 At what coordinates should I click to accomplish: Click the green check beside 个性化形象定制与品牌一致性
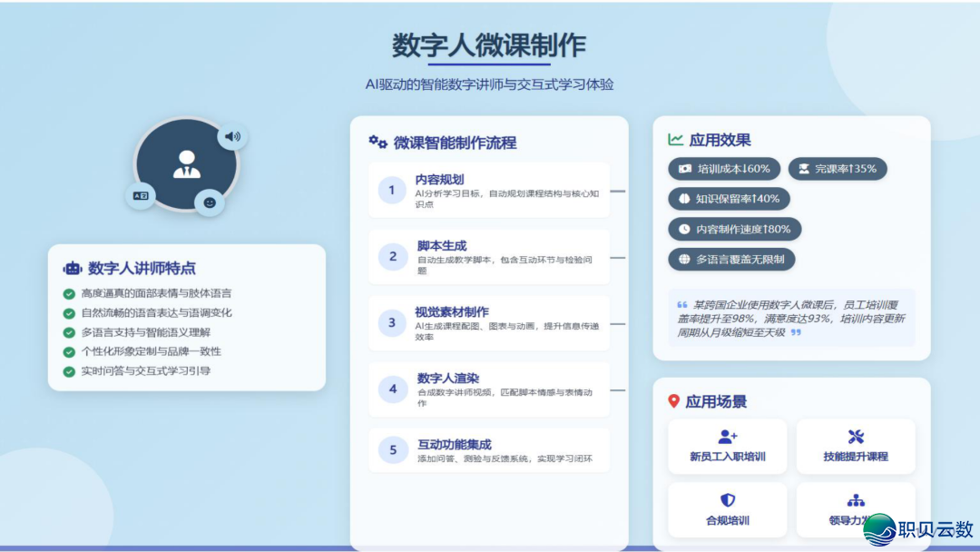click(x=69, y=351)
